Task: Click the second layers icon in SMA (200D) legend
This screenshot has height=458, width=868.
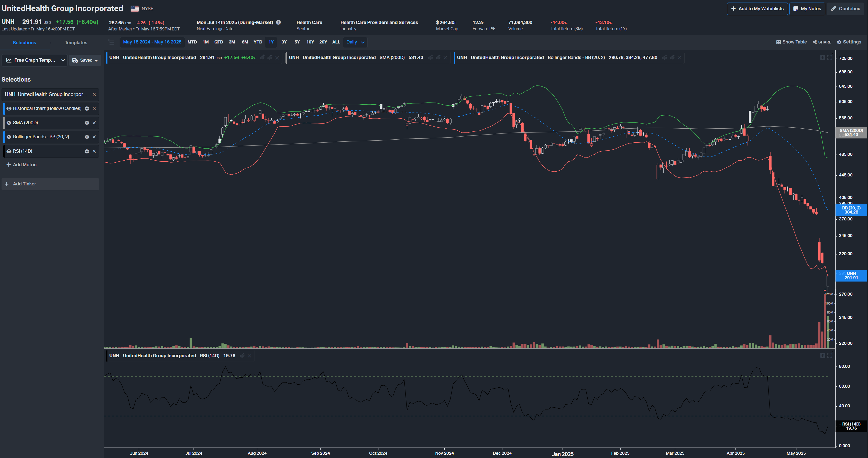Action: [x=438, y=58]
